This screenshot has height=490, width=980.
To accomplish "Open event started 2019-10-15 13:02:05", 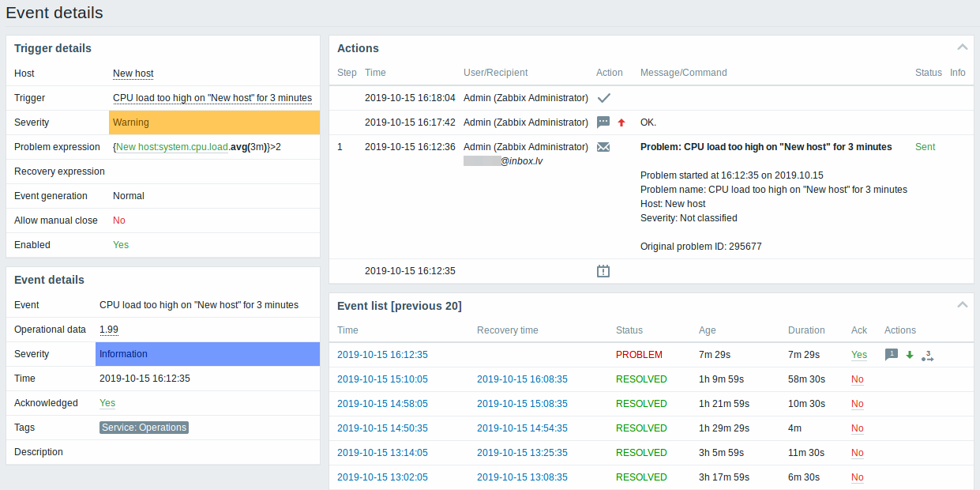I will [x=382, y=477].
